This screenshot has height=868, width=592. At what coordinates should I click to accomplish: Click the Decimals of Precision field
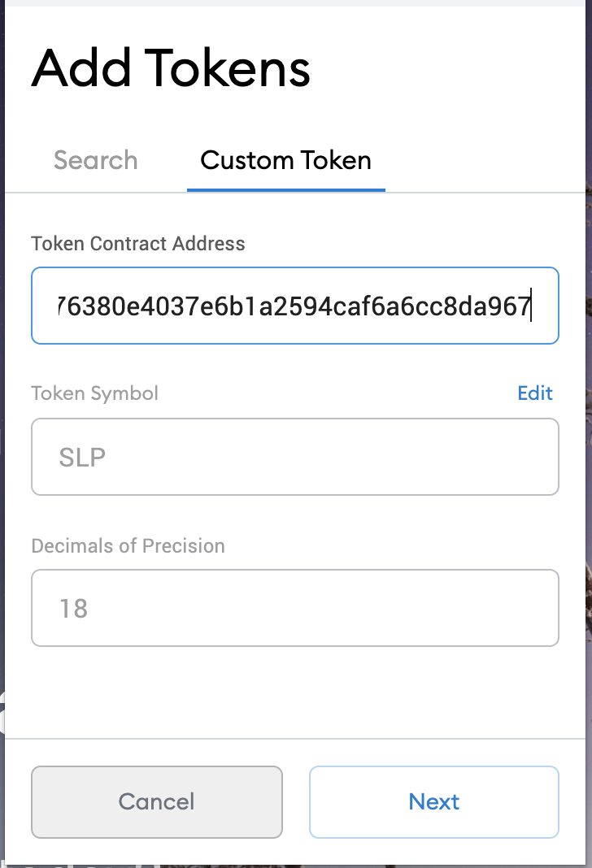pyautogui.click(x=294, y=608)
